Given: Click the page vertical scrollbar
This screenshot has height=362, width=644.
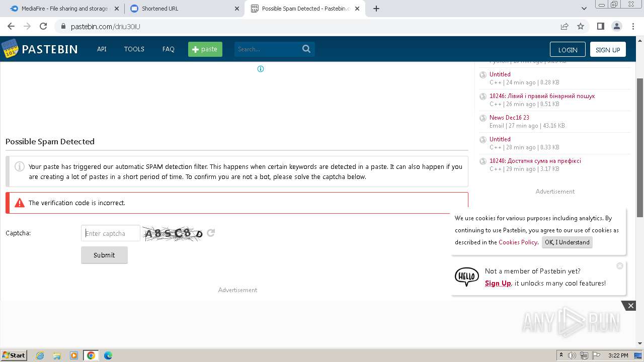Looking at the screenshot, I should 640,148.
